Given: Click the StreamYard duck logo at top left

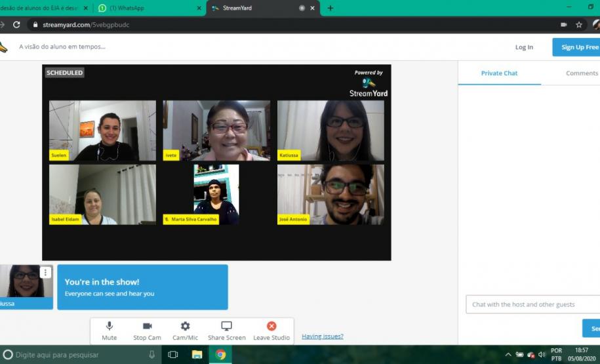Looking at the screenshot, I should 3,47.
